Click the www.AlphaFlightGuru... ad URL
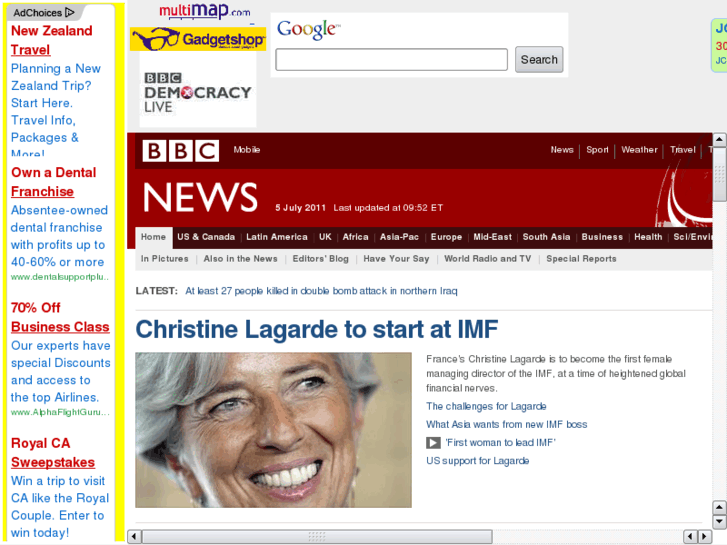The width and height of the screenshot is (727, 545). point(60,412)
